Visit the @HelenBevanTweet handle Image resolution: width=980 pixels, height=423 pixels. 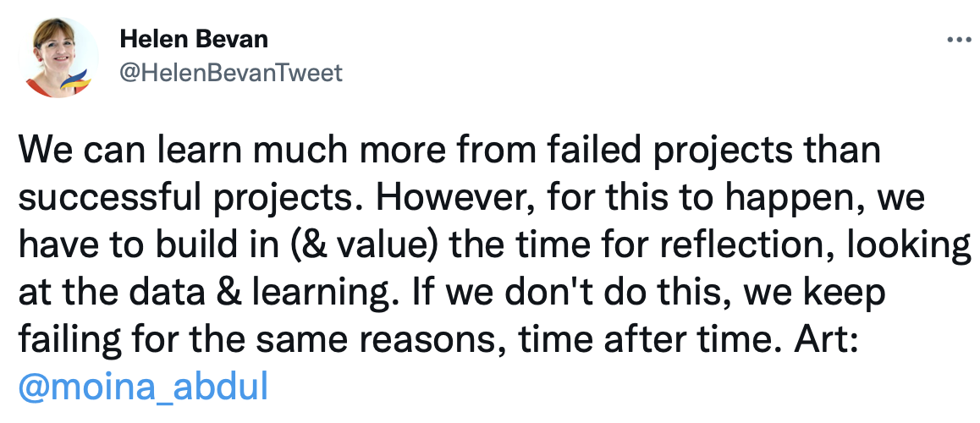point(231,73)
